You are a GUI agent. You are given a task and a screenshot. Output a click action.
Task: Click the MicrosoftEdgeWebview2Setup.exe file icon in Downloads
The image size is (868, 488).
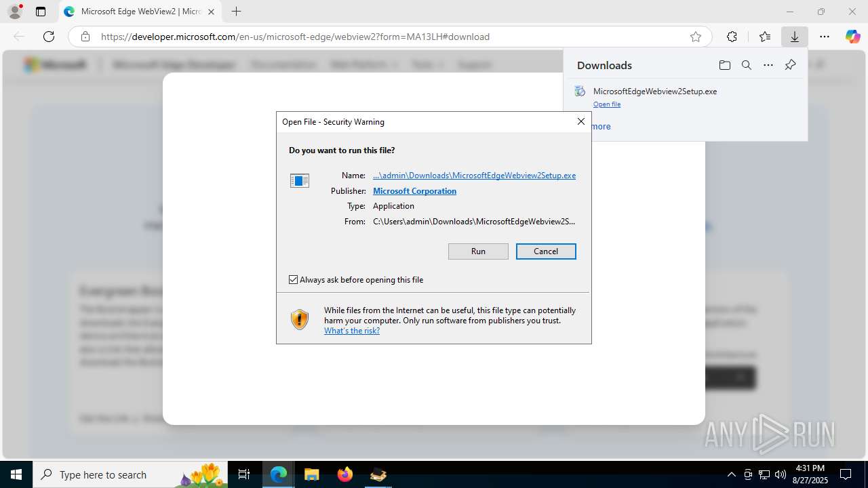pyautogui.click(x=580, y=91)
